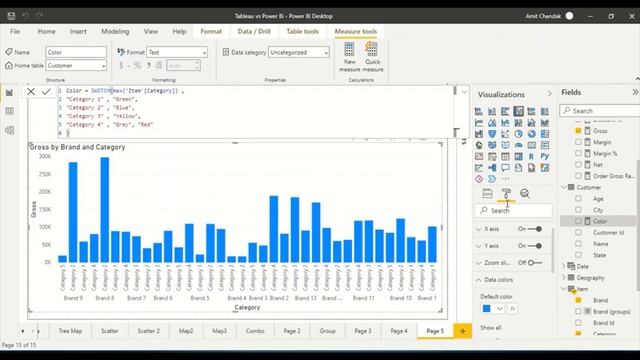Open the Format type dropdown
The image size is (640, 360).
point(177,52)
